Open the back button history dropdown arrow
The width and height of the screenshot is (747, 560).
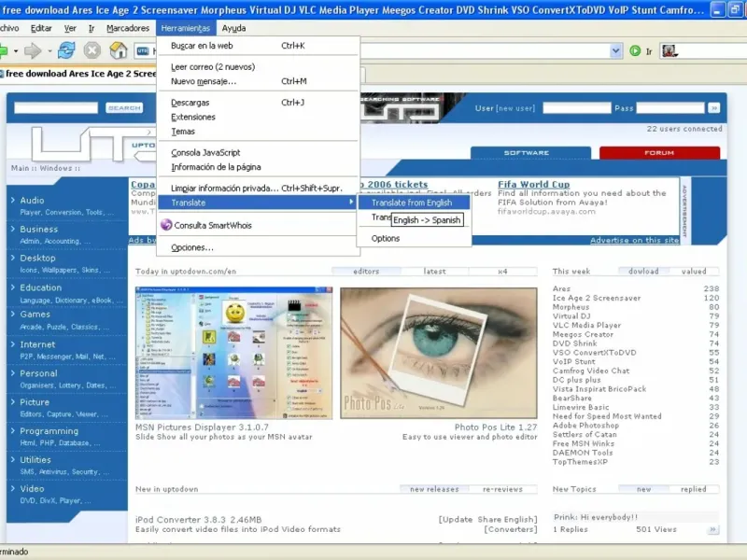pyautogui.click(x=16, y=50)
